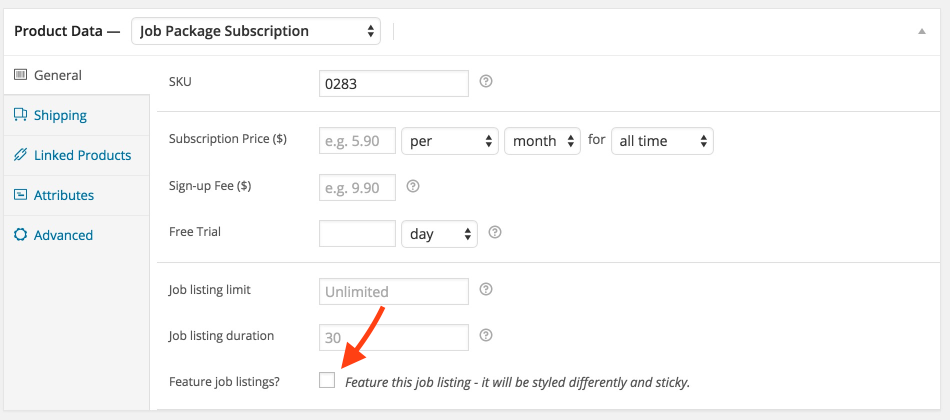Click the Attributes icon in the sidebar
950x420 pixels.
[x=21, y=195]
